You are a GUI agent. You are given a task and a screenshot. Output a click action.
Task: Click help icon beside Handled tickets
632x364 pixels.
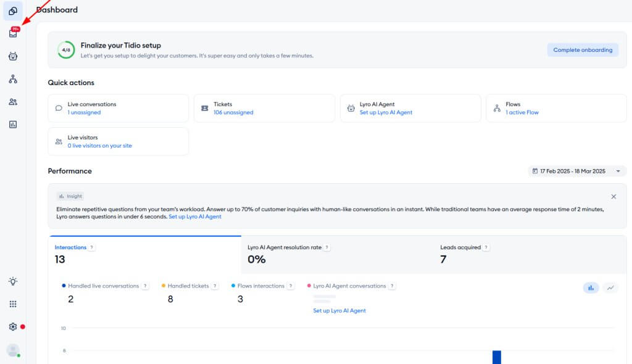tap(215, 286)
